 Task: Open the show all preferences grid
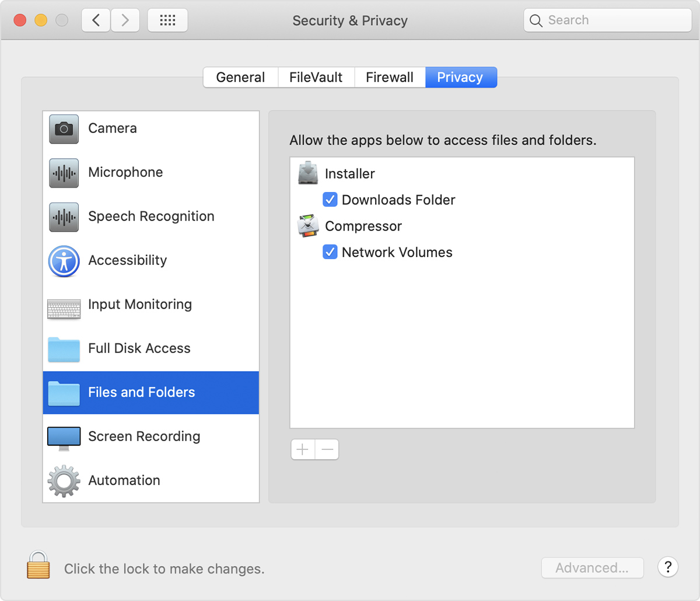pos(167,20)
